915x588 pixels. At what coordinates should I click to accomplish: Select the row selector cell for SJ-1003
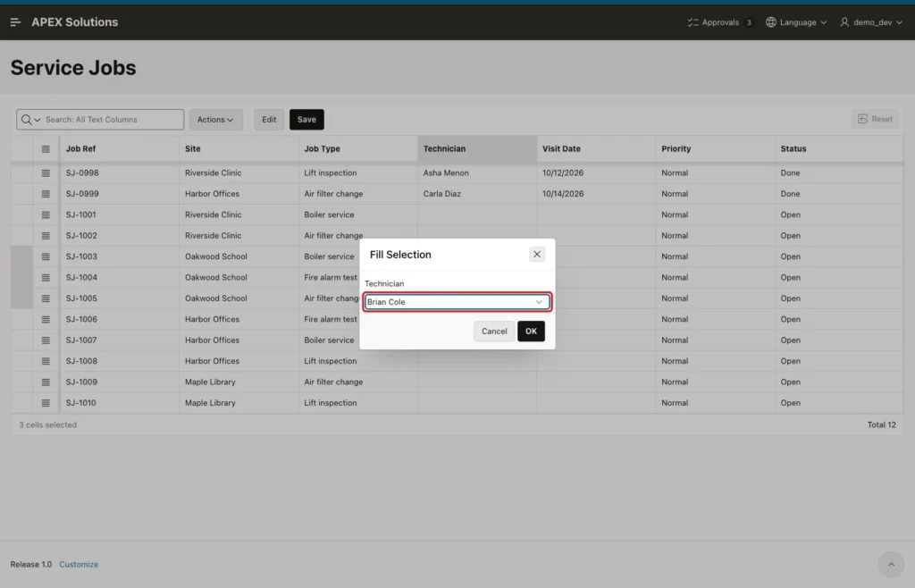coord(21,256)
